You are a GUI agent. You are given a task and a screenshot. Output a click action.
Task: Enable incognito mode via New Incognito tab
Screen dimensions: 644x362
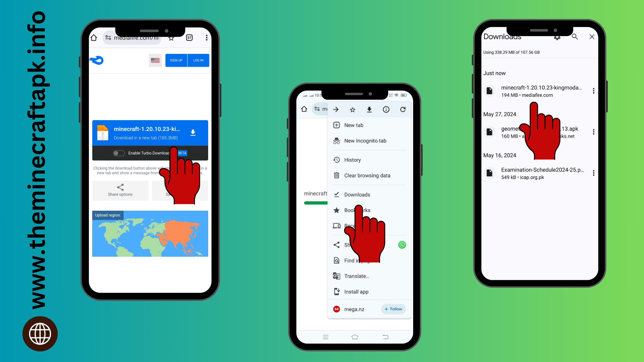click(x=365, y=140)
